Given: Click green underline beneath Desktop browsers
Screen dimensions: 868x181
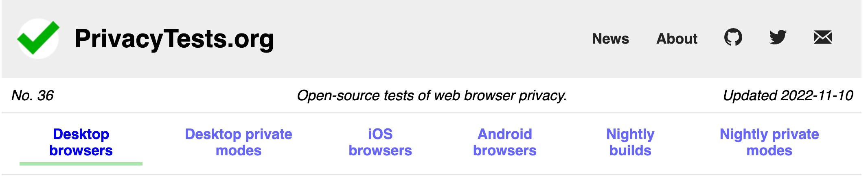Looking at the screenshot, I should [x=81, y=164].
